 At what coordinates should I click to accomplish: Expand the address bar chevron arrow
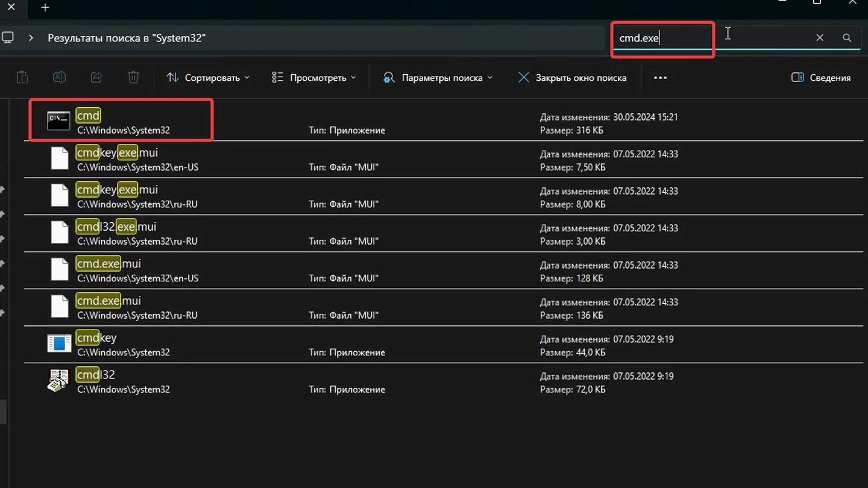(31, 38)
